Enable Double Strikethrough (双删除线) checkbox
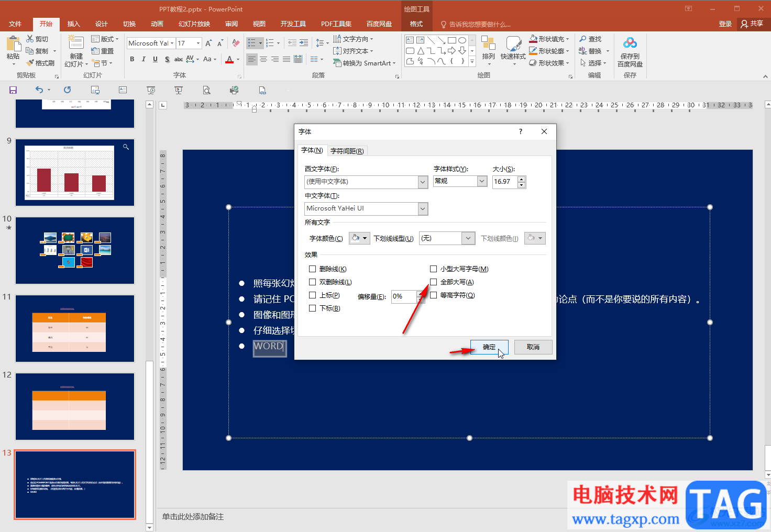 (x=313, y=282)
